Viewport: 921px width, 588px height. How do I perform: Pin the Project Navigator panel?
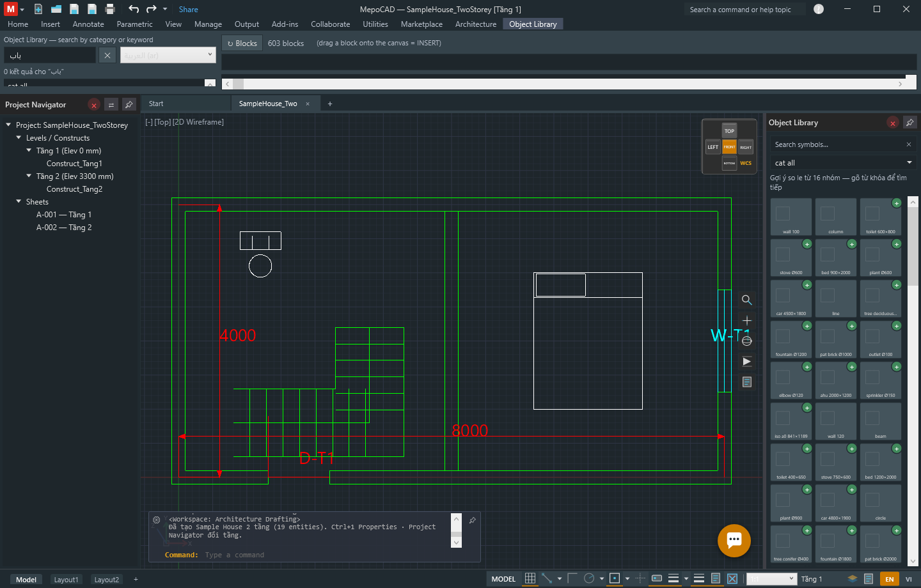[129, 105]
